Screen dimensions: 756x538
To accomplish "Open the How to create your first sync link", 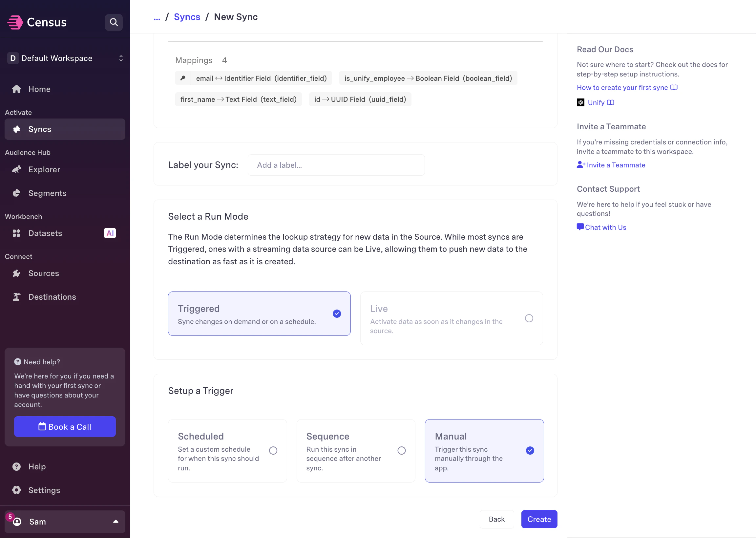I will point(622,87).
